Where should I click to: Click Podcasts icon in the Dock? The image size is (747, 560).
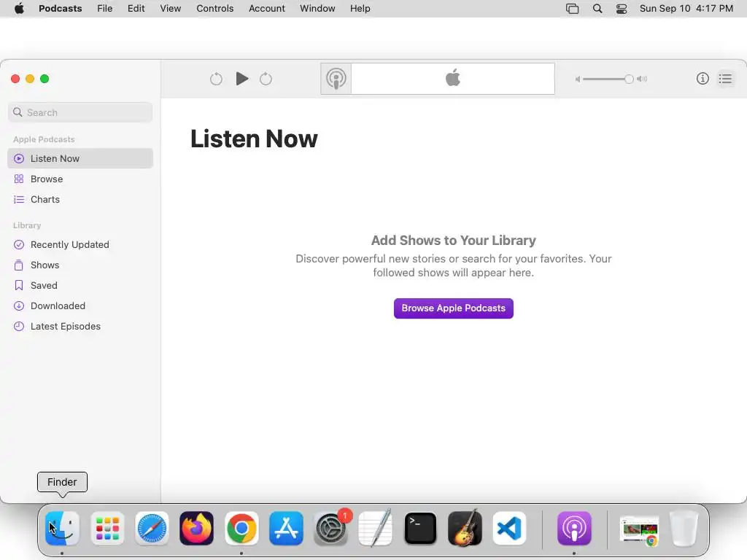574,529
